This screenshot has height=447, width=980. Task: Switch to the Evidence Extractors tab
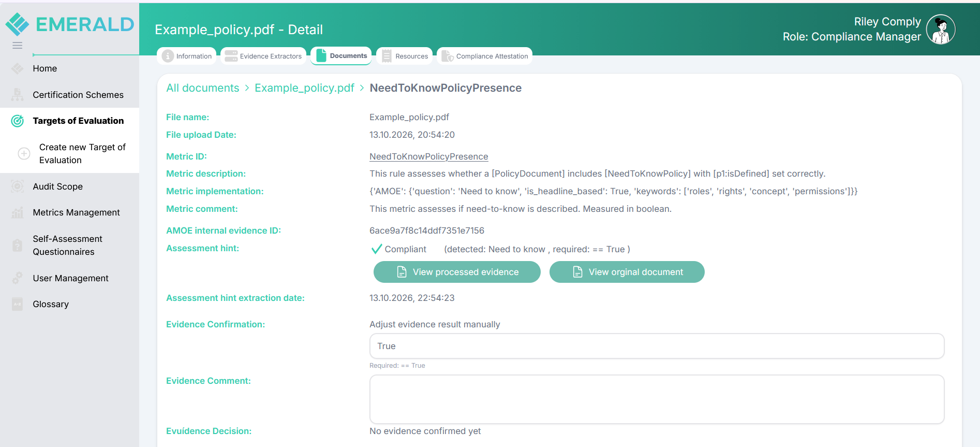263,56
